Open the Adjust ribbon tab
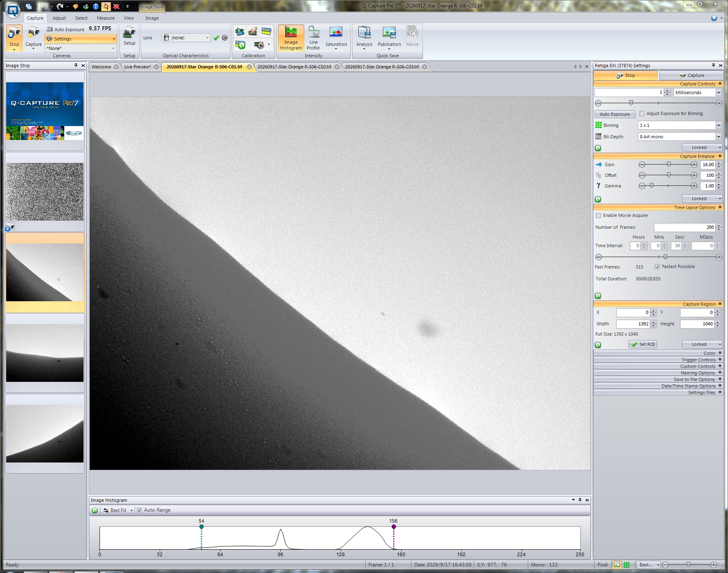The height and width of the screenshot is (573, 728). pos(59,18)
